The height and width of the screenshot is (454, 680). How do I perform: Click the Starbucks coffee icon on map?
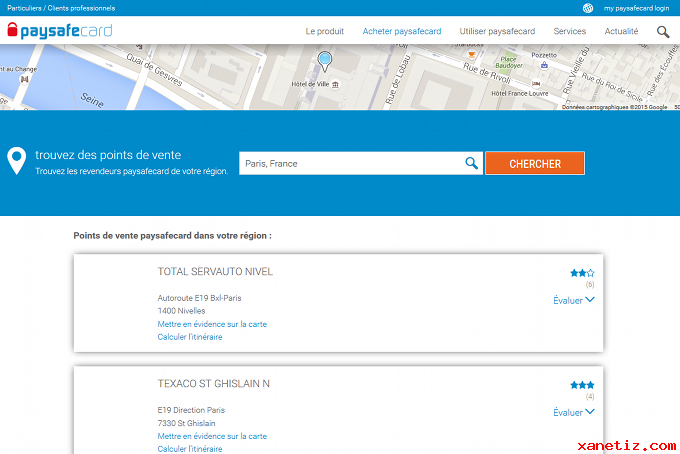(471, 55)
